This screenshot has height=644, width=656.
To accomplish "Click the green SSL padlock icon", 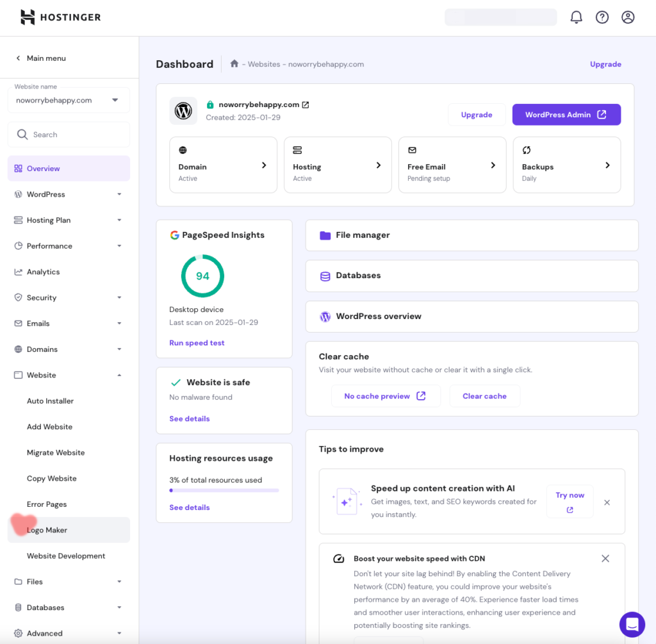I will point(210,104).
